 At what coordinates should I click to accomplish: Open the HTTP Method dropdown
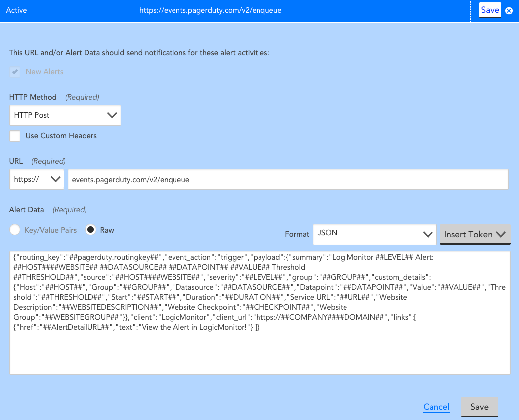[65, 115]
